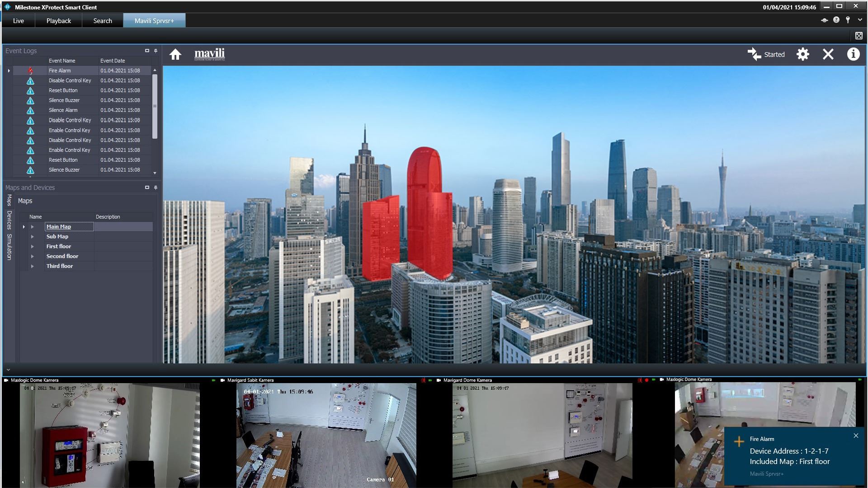Click the Device Address 1-2-1-7 notification text
868x488 pixels.
pos(789,451)
